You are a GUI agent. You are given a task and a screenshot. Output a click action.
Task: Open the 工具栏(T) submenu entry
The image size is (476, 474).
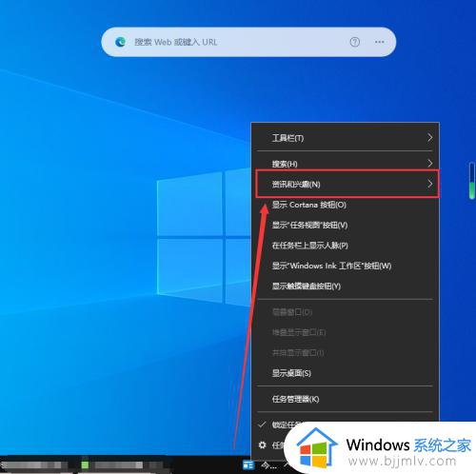(x=345, y=138)
